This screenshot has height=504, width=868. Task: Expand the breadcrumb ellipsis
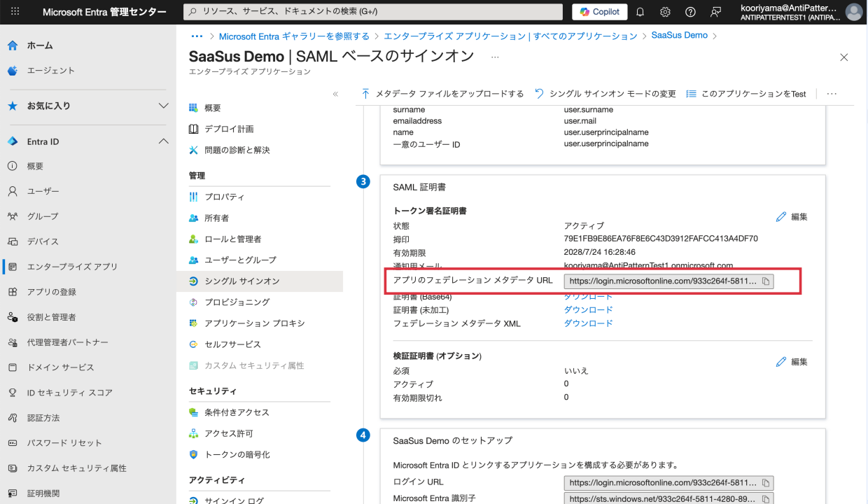point(197,36)
